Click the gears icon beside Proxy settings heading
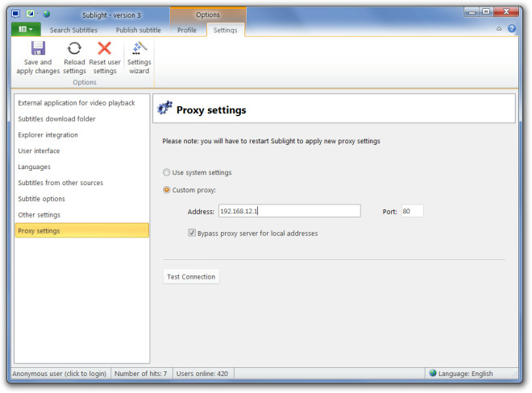This screenshot has height=393, width=532. (165, 108)
